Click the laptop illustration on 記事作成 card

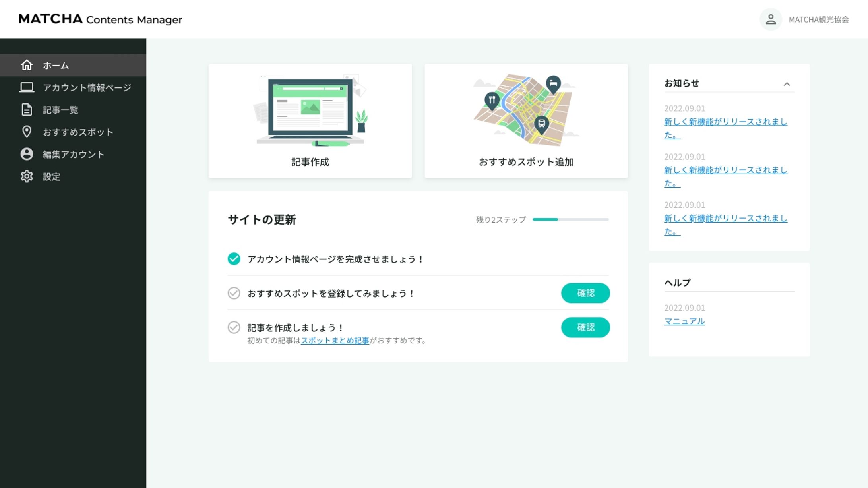pyautogui.click(x=310, y=110)
